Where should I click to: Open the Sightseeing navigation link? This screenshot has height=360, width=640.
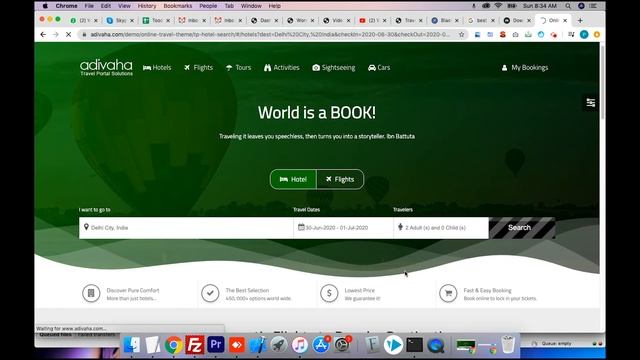[x=334, y=68]
